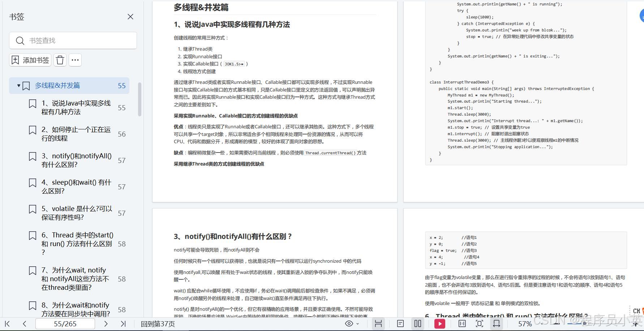This screenshot has height=331, width=644.
Task: Open bookmark 8、为什么wait和notify方法要在同步块中调用
Action: (76, 310)
